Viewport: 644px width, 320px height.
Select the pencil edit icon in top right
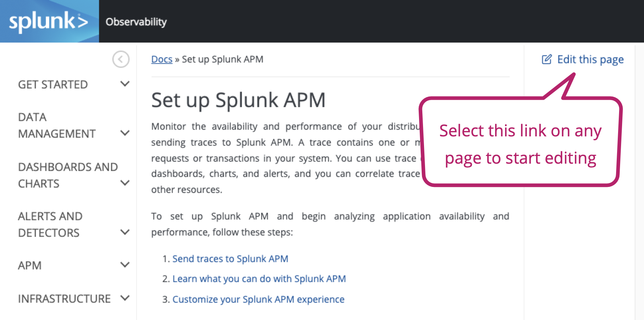coord(547,59)
